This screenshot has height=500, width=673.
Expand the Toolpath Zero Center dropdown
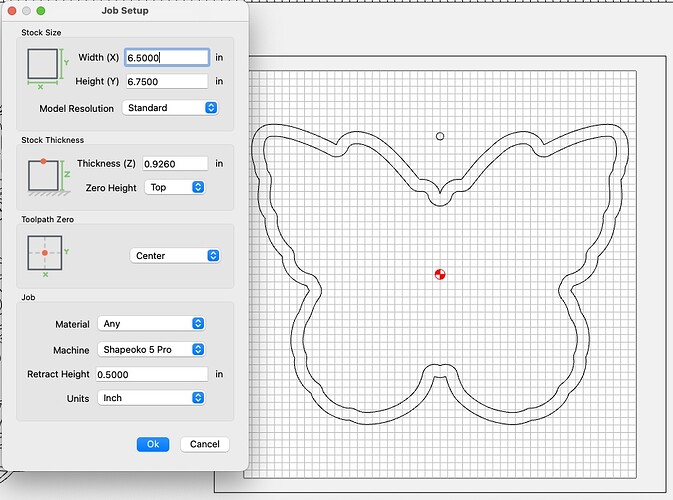(175, 256)
